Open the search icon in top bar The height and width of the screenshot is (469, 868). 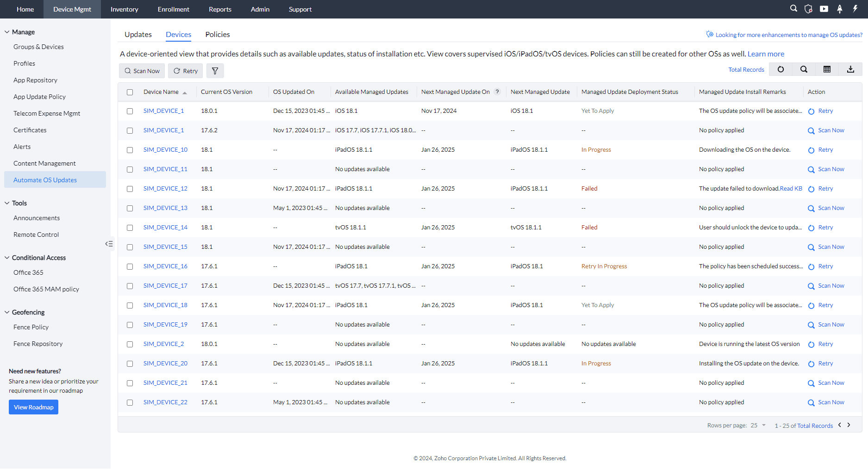pos(793,9)
